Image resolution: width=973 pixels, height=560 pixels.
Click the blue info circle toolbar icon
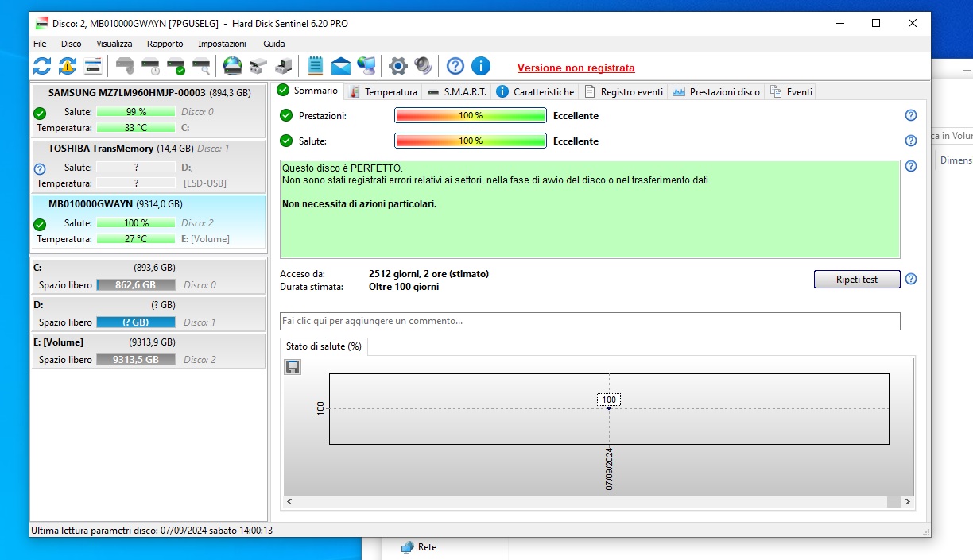481,66
